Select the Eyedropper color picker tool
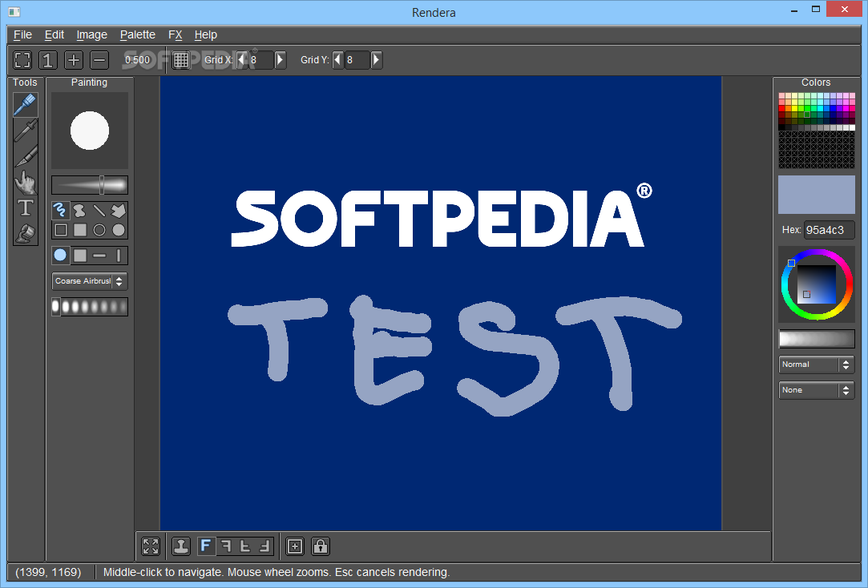This screenshot has width=868, height=588. pos(26,130)
